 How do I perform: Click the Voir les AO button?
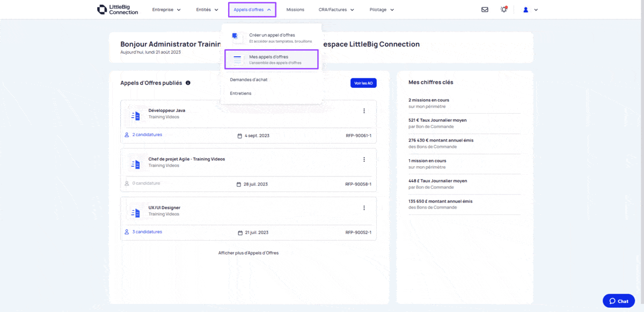click(363, 83)
